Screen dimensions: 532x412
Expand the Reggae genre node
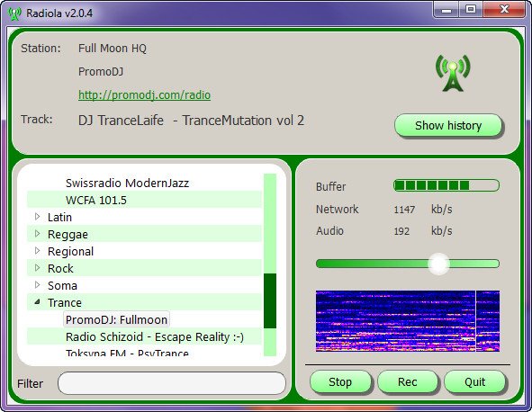point(37,234)
